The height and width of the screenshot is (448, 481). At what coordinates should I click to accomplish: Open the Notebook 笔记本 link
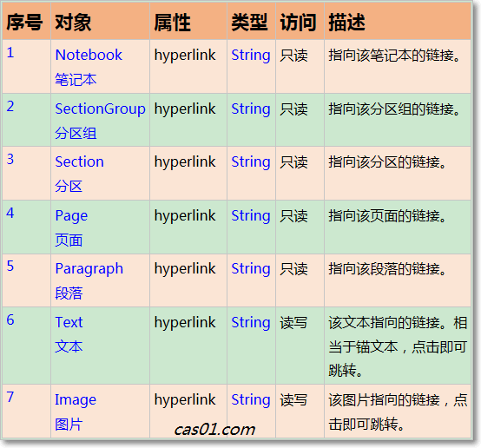tap(89, 67)
